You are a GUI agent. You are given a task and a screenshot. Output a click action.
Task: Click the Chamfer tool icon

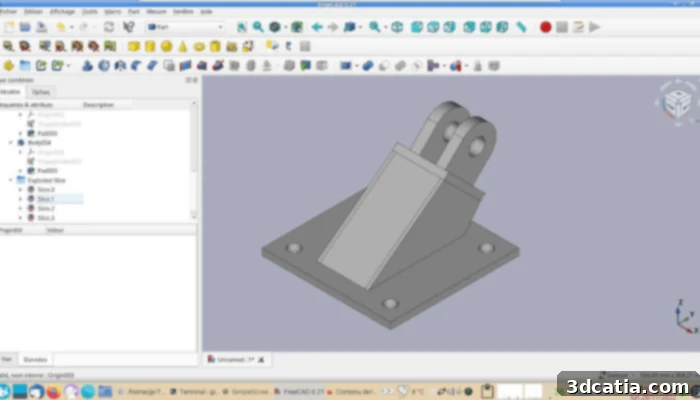pos(152,66)
